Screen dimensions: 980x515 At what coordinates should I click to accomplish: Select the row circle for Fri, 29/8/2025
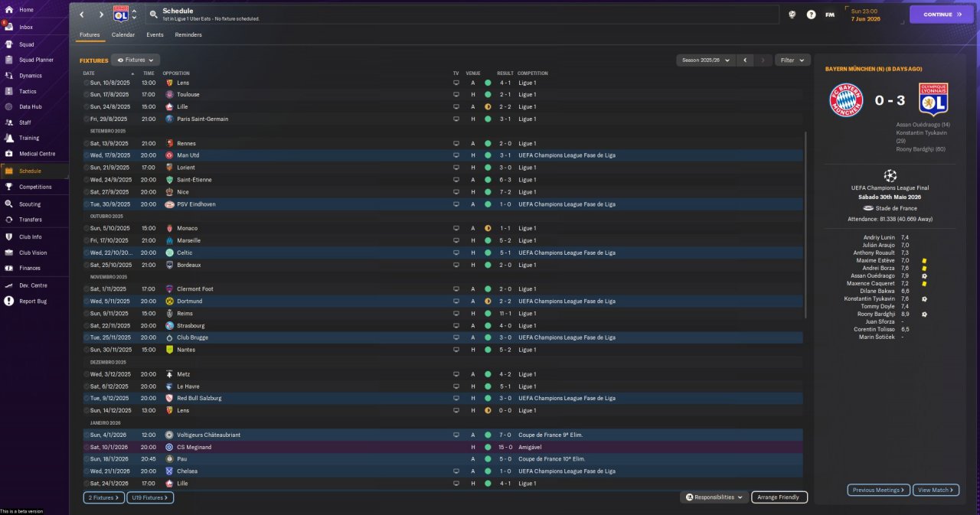[x=87, y=119]
